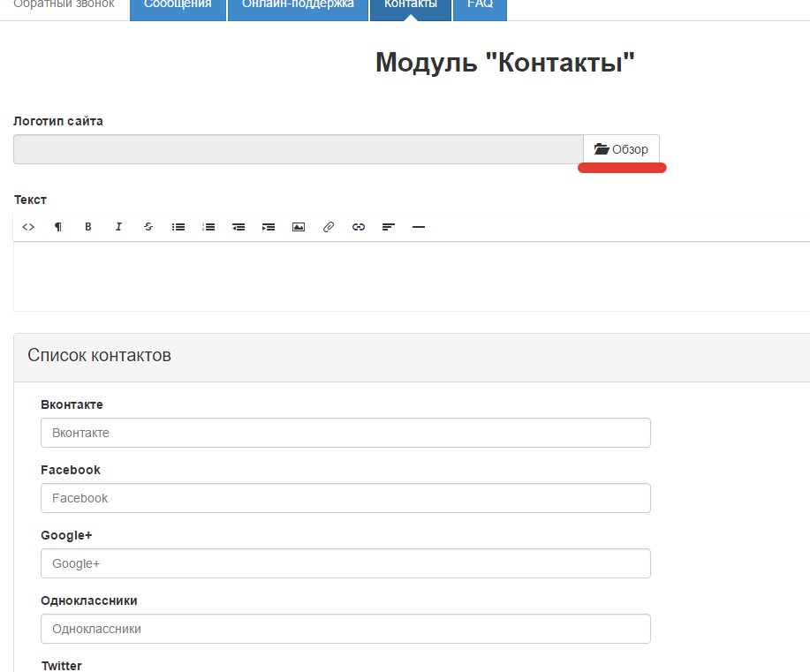Focus the Google+ input field
This screenshot has height=672, width=810.
(x=345, y=563)
